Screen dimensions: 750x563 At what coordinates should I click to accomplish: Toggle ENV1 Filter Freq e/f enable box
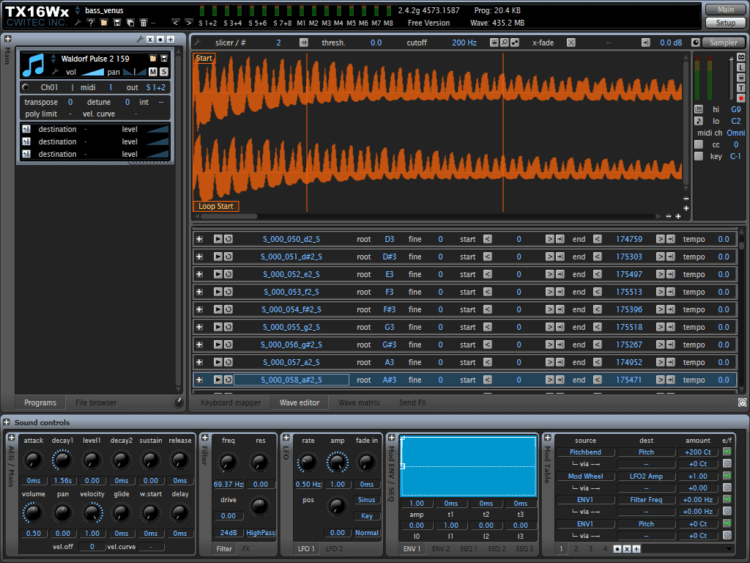pyautogui.click(x=727, y=499)
